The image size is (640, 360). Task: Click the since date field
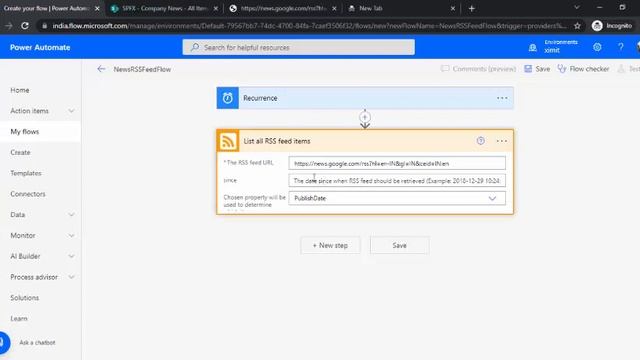click(x=397, y=180)
